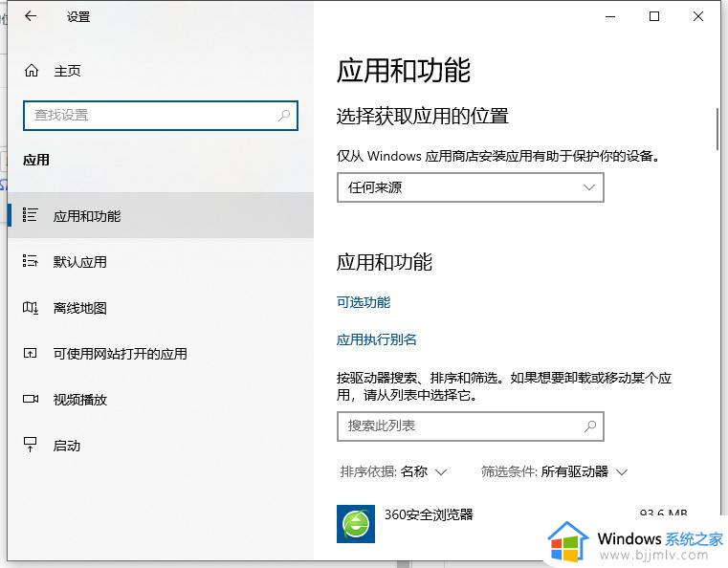Open 排序依据: 名称 sort dropdown
Image resolution: width=728 pixels, height=568 pixels.
point(393,472)
